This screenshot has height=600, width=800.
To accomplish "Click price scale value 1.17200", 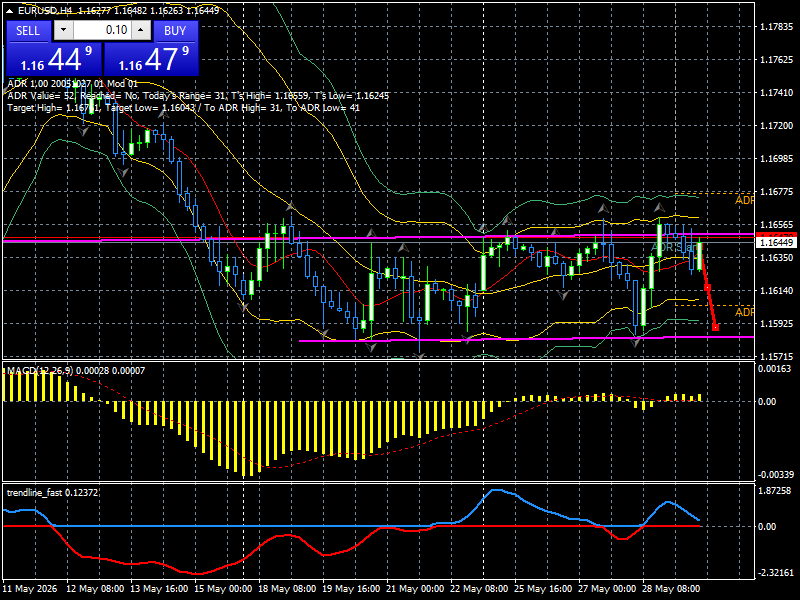I will [x=777, y=126].
